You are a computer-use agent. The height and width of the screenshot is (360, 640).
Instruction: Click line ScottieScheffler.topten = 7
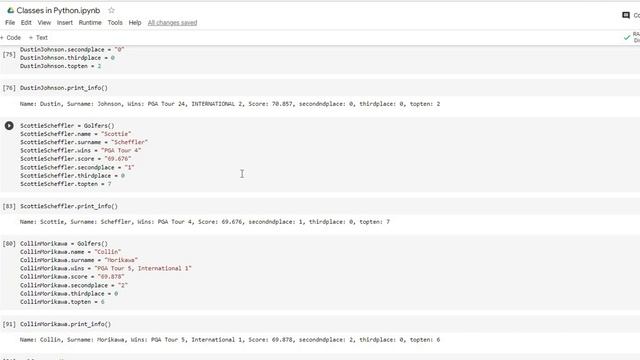pyautogui.click(x=66, y=184)
